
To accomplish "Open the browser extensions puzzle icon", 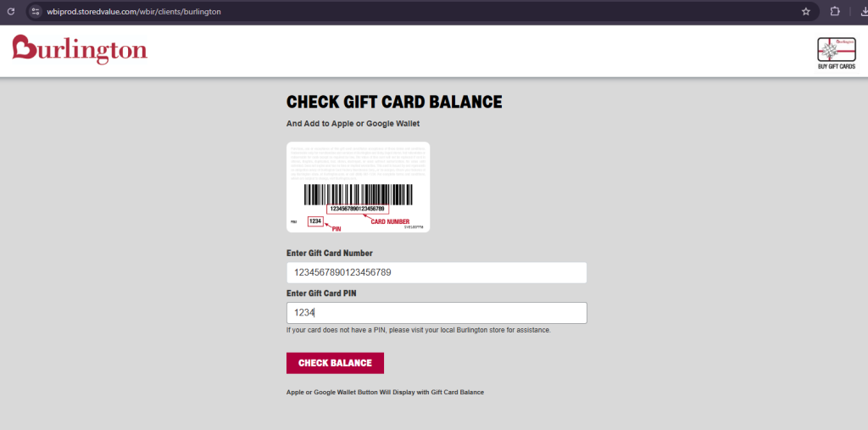I will coord(835,11).
